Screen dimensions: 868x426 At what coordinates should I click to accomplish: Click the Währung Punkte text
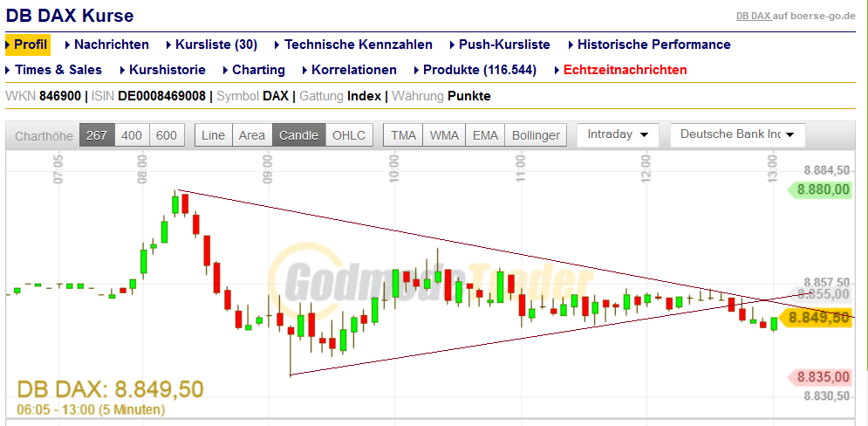(x=441, y=96)
